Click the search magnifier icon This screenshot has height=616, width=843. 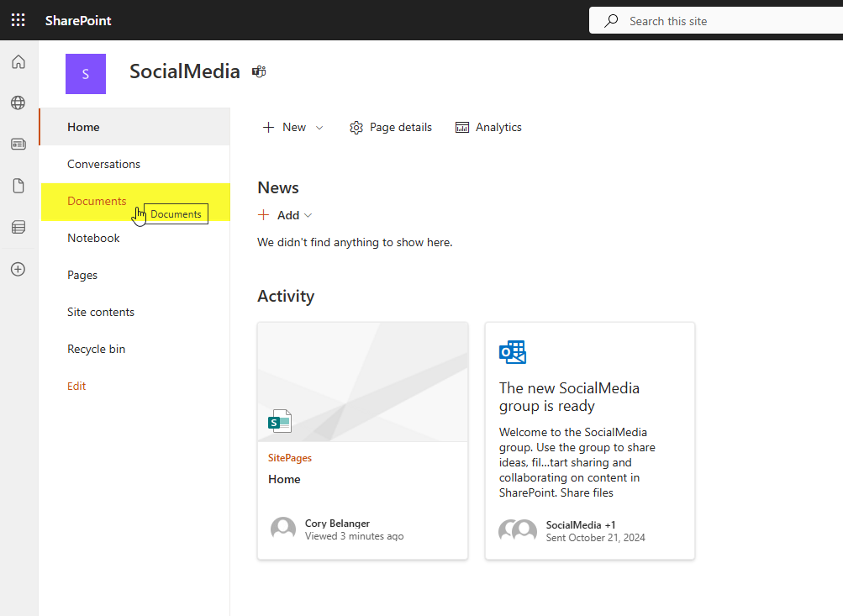point(611,21)
